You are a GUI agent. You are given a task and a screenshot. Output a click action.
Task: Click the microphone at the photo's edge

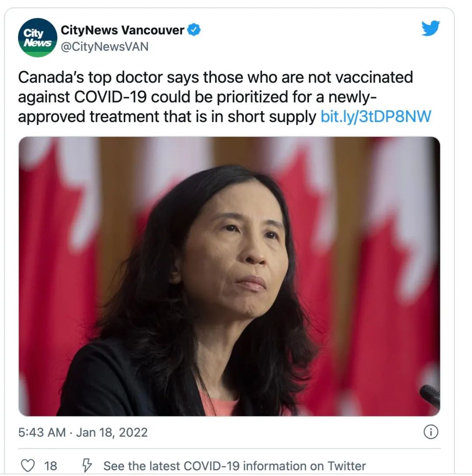pyautogui.click(x=430, y=395)
